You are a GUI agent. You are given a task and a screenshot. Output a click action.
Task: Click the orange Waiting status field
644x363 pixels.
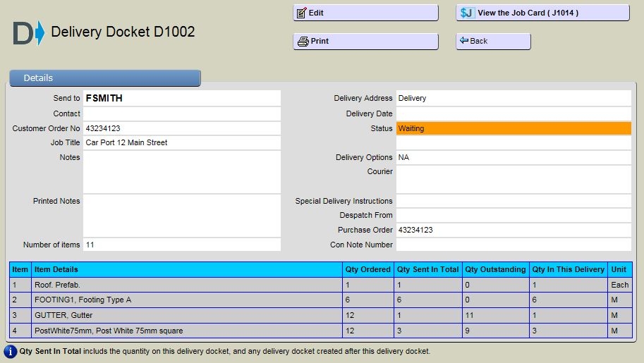pyautogui.click(x=513, y=128)
